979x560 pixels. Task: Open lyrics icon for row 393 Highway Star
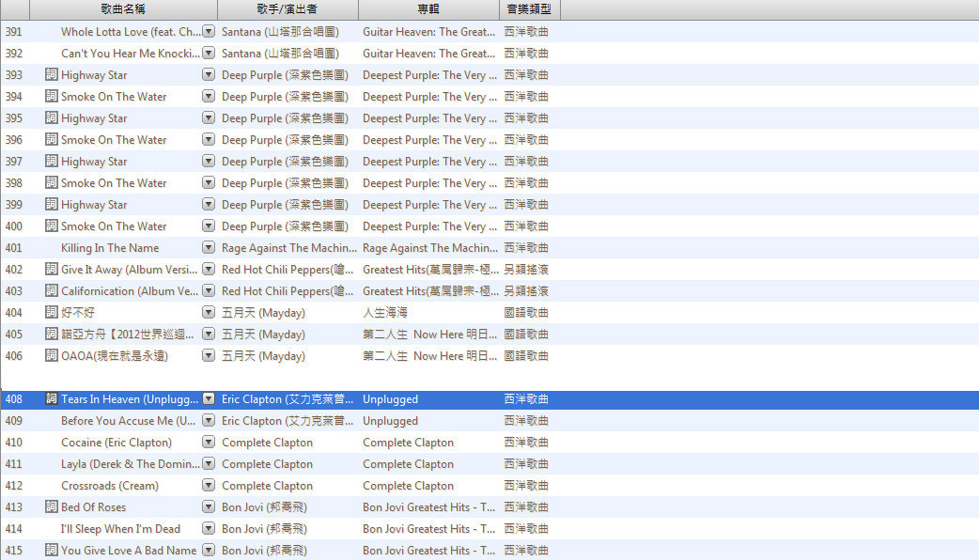51,75
